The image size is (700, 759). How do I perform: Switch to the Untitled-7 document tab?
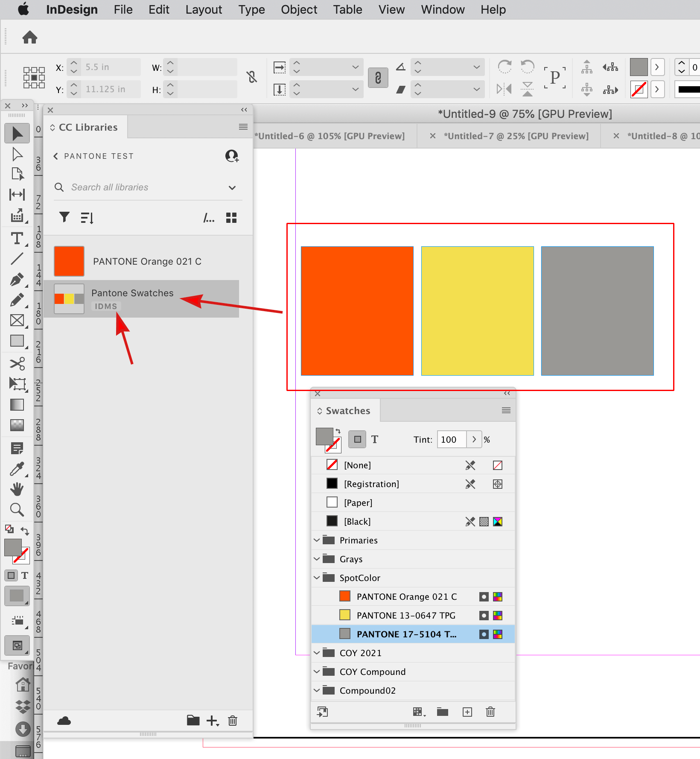pos(516,136)
